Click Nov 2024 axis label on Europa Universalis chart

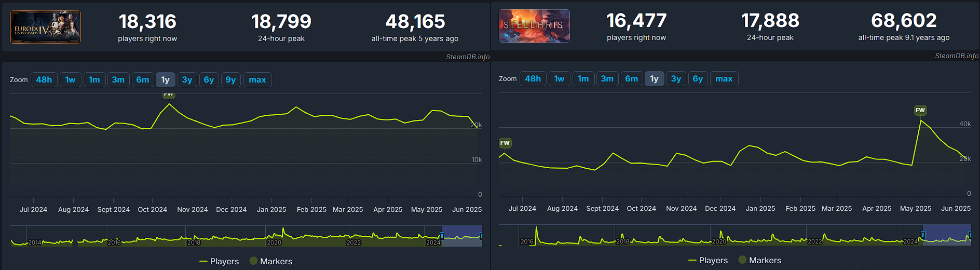point(193,209)
